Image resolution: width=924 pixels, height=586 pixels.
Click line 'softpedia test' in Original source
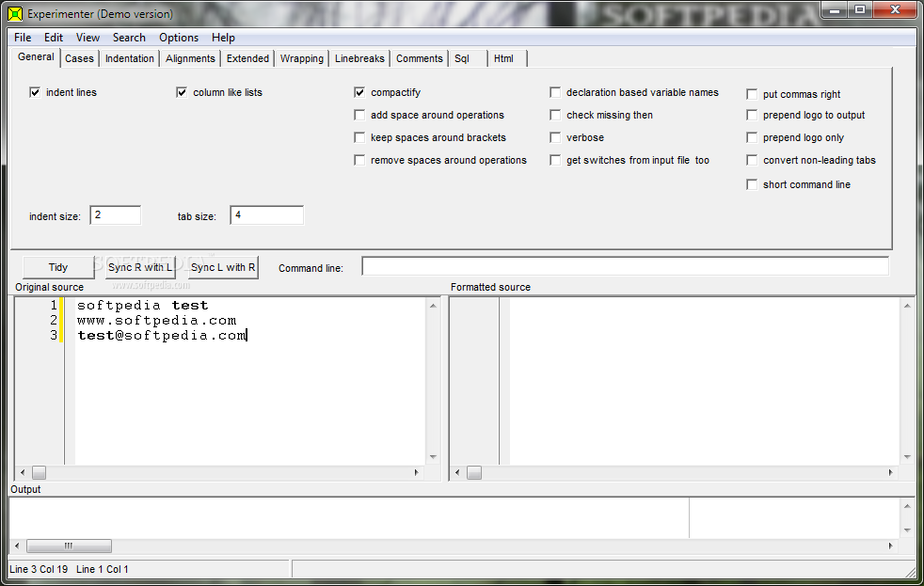[143, 305]
